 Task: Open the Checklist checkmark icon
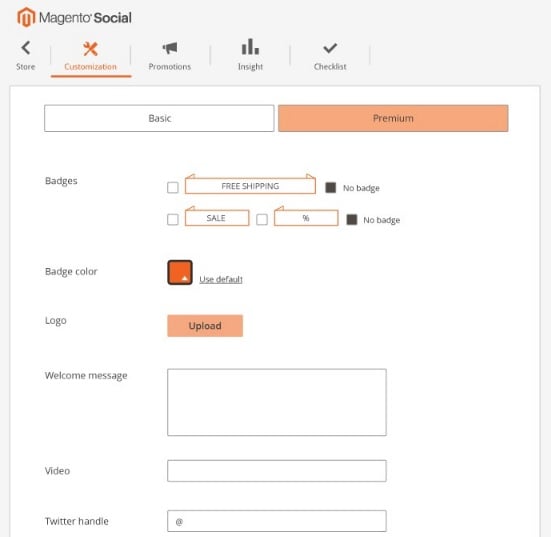[x=330, y=48]
